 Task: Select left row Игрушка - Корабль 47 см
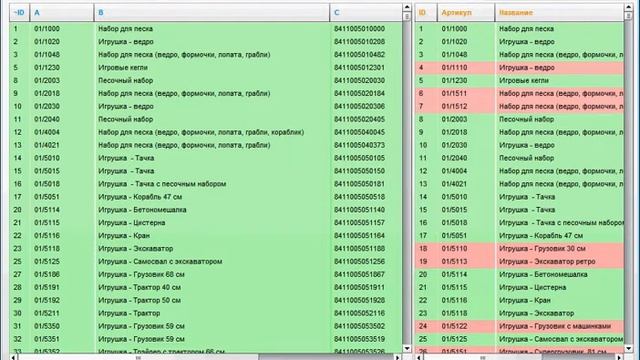206,197
